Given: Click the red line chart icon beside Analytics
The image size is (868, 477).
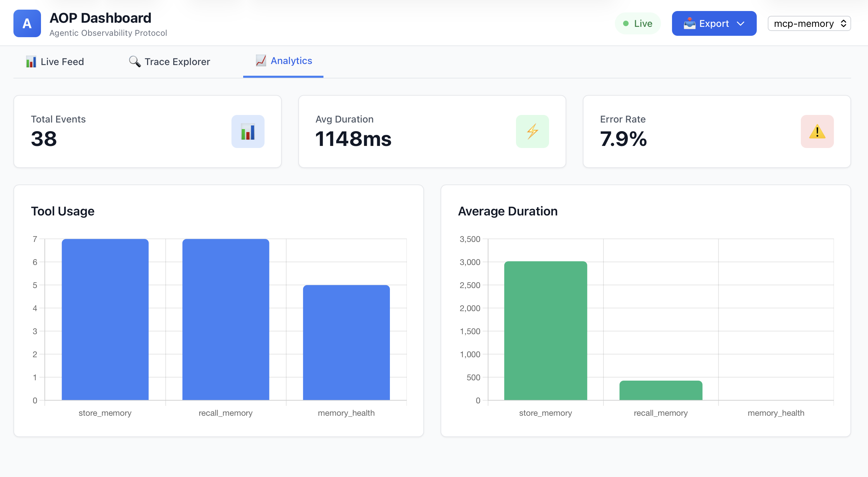Looking at the screenshot, I should 261,60.
